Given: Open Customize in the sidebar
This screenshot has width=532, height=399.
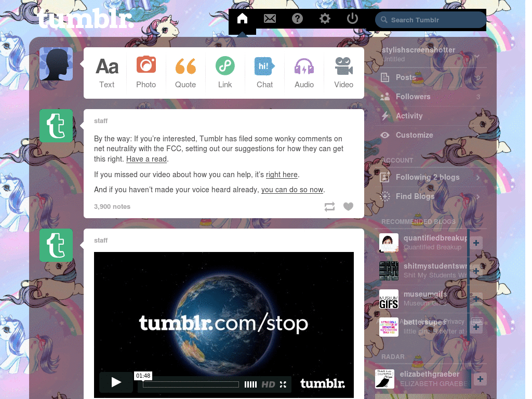Looking at the screenshot, I should point(431,135).
